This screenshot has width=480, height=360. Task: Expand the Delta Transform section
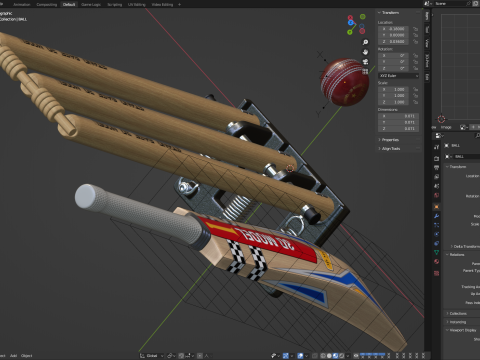(x=465, y=246)
